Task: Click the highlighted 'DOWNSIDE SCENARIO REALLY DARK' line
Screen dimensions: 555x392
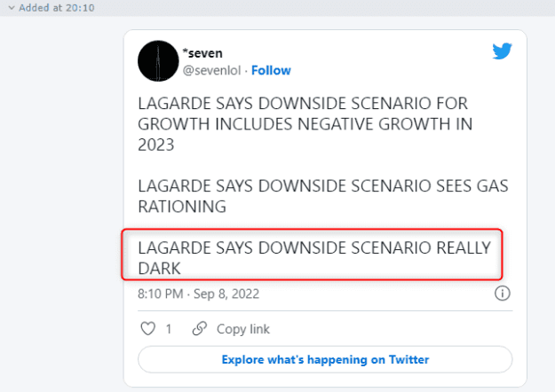Action: point(314,258)
